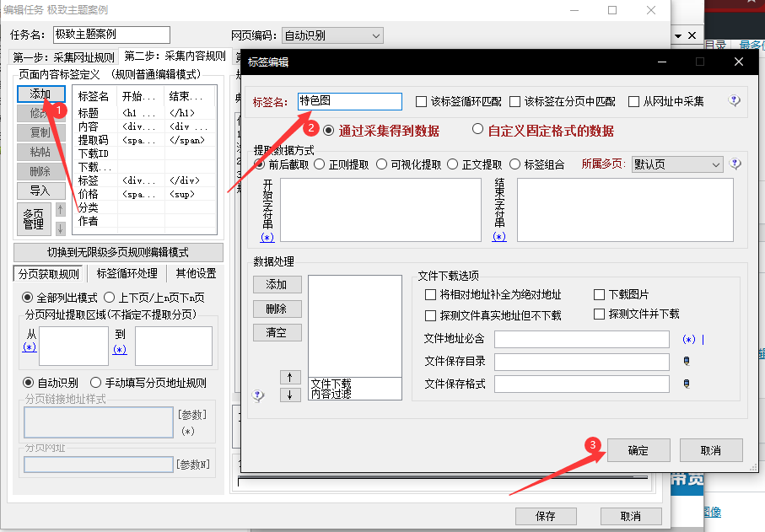The width and height of the screenshot is (765, 532).
Task: Click 导入 button in tag panel
Action: coord(41,191)
